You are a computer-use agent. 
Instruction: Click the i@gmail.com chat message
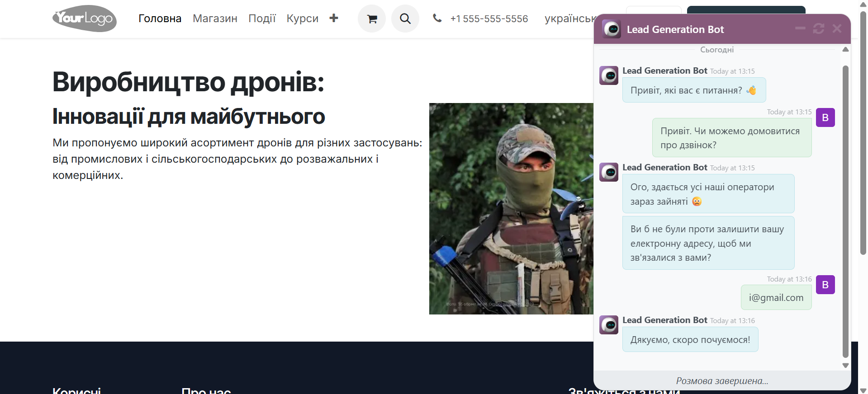coord(776,298)
